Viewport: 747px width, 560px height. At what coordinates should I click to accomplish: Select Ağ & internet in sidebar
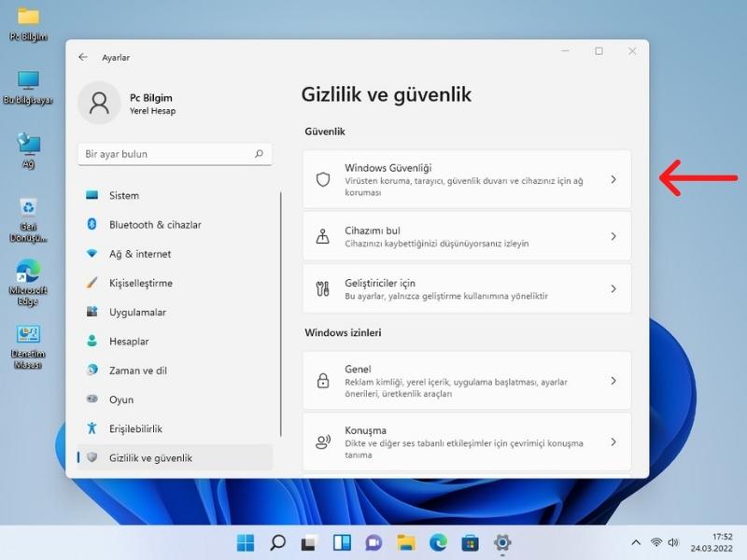click(175, 253)
